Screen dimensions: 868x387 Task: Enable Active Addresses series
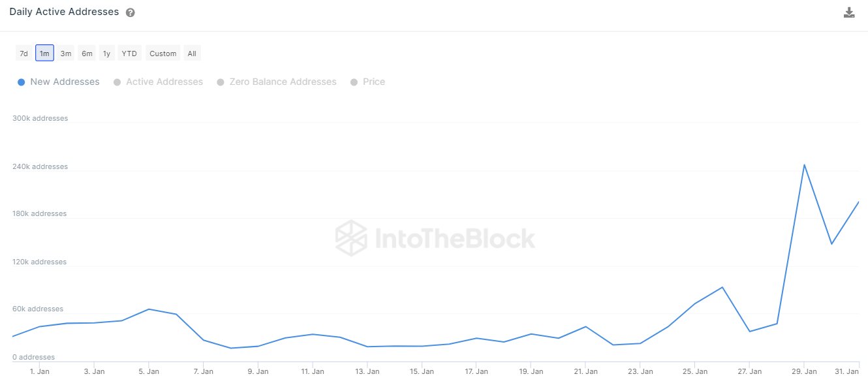click(164, 82)
